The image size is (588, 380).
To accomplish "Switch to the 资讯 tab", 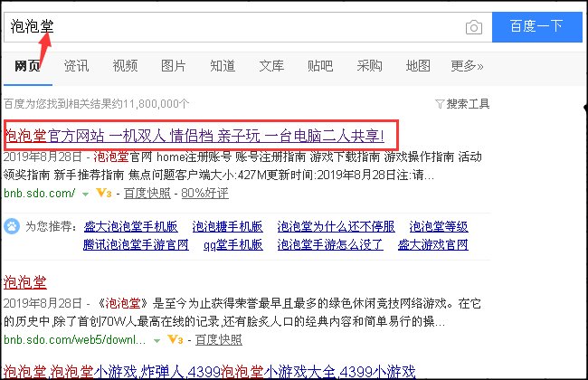I will click(x=77, y=66).
